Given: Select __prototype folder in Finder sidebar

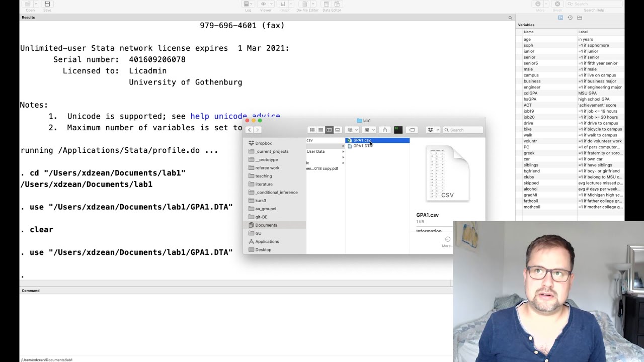Looking at the screenshot, I should click(266, 159).
